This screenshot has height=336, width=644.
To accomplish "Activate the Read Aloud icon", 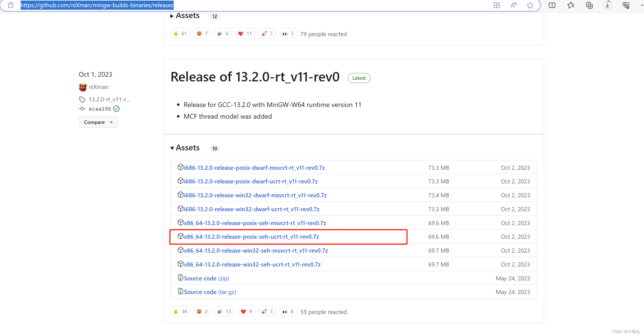I will 513,5.
